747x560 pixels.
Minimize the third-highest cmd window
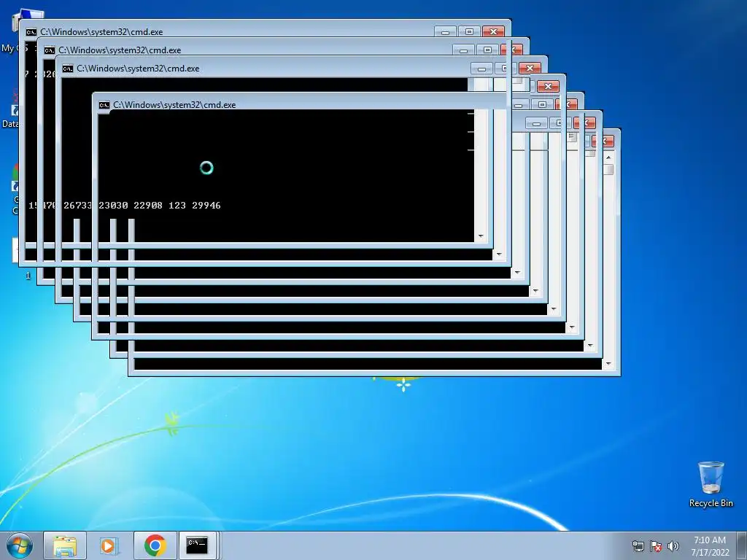(x=481, y=68)
